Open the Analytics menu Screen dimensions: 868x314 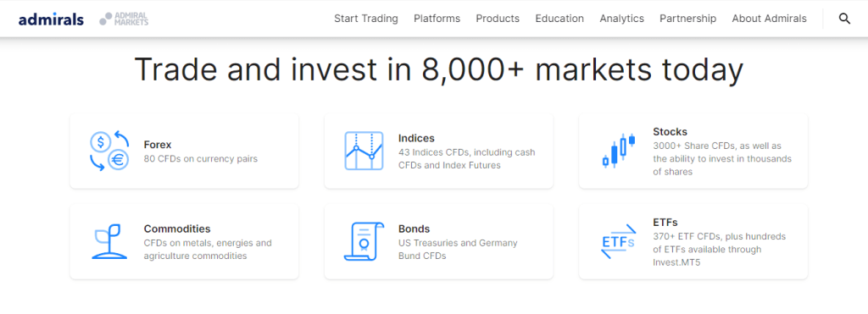pos(621,19)
